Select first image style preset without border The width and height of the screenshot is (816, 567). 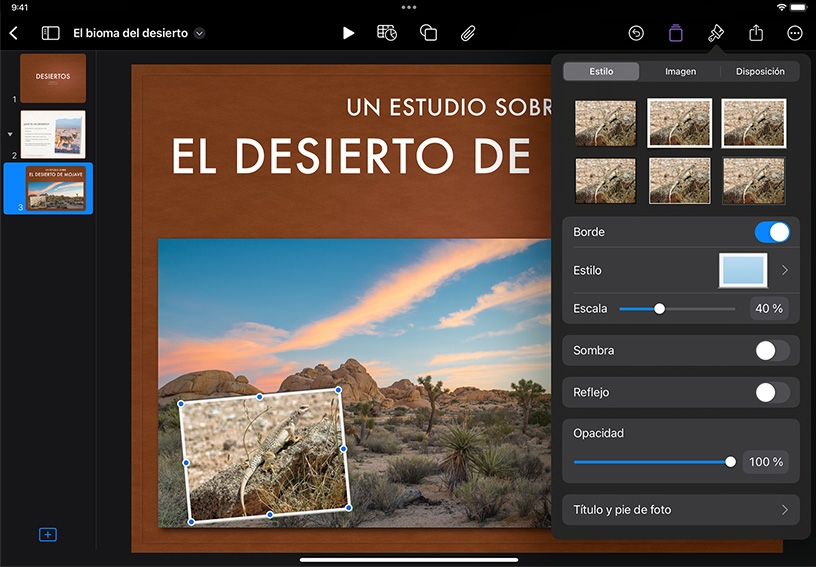pos(605,123)
